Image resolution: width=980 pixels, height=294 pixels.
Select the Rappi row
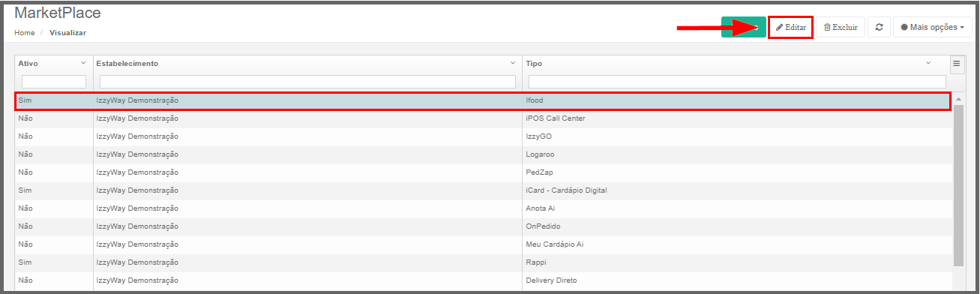click(x=484, y=262)
